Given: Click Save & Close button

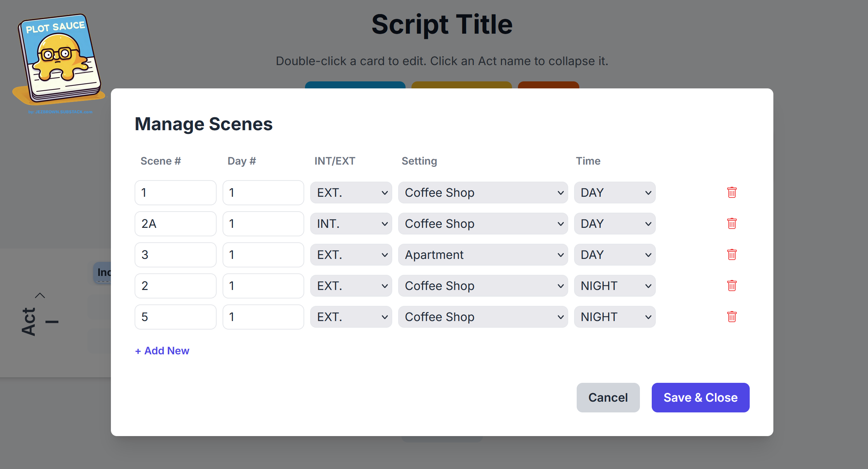Looking at the screenshot, I should [700, 398].
